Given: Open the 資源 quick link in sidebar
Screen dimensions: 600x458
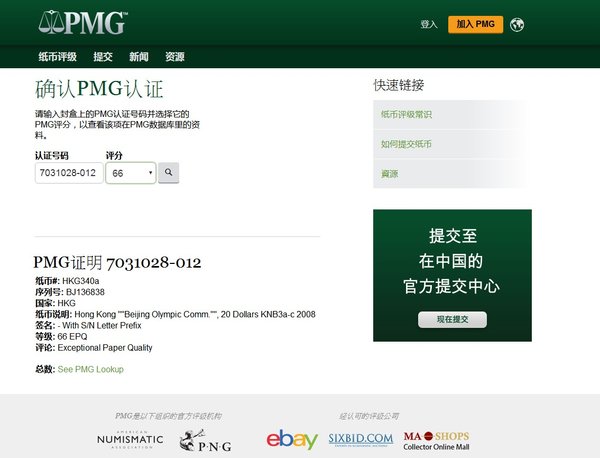Looking at the screenshot, I should (390, 174).
